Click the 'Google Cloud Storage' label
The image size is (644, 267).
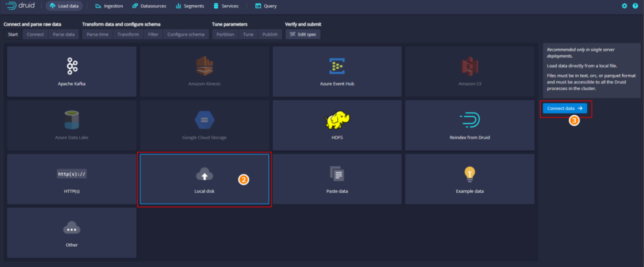204,137
